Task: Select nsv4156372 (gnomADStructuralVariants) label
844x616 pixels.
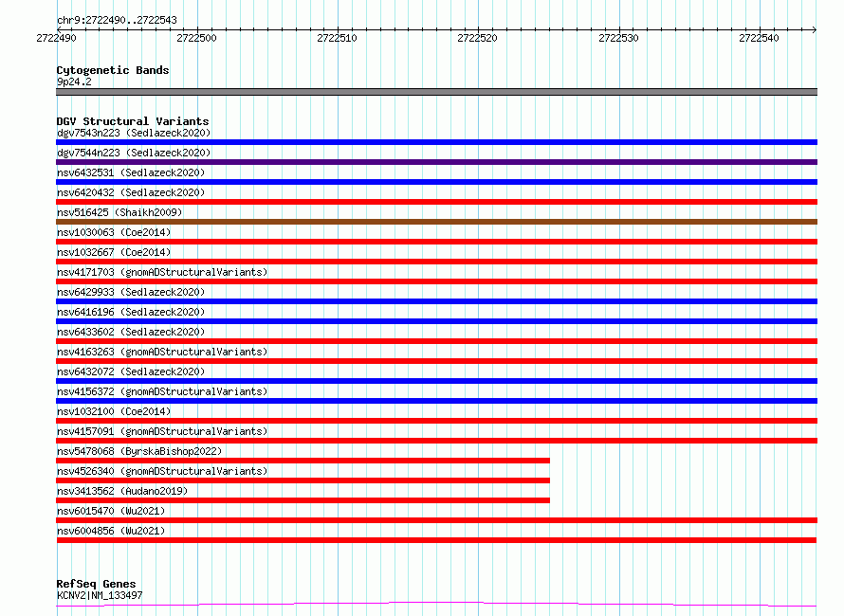Action: (162, 391)
